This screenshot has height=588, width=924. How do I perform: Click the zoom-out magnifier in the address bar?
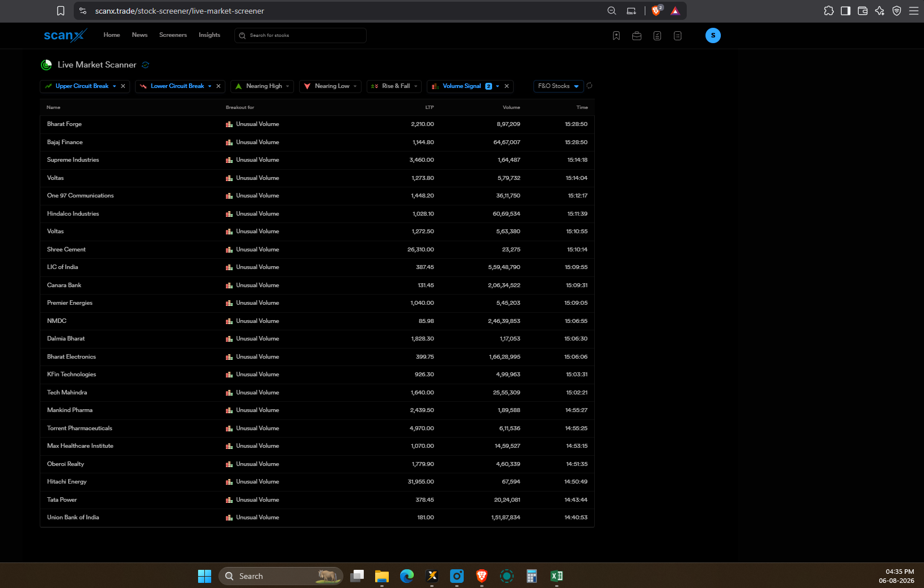tap(612, 11)
